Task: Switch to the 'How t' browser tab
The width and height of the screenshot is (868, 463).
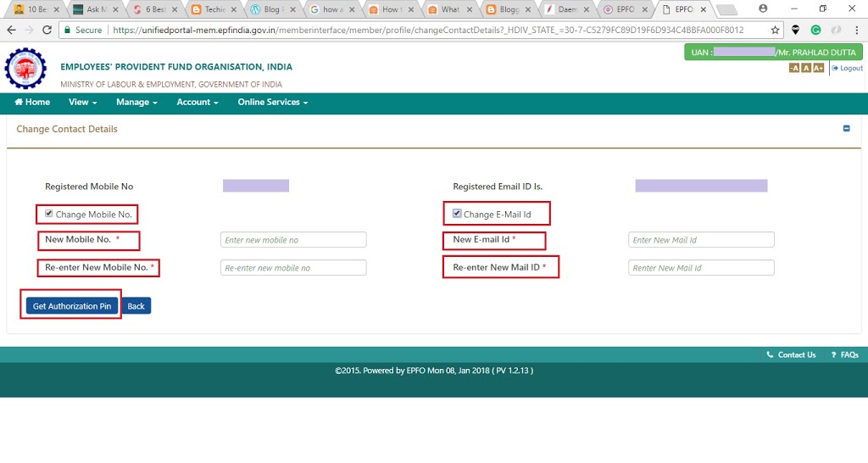Action: (x=391, y=9)
